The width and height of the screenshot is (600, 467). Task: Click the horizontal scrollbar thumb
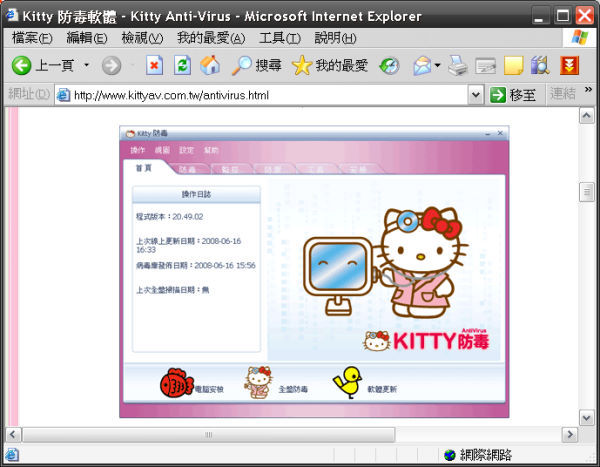click(209, 435)
